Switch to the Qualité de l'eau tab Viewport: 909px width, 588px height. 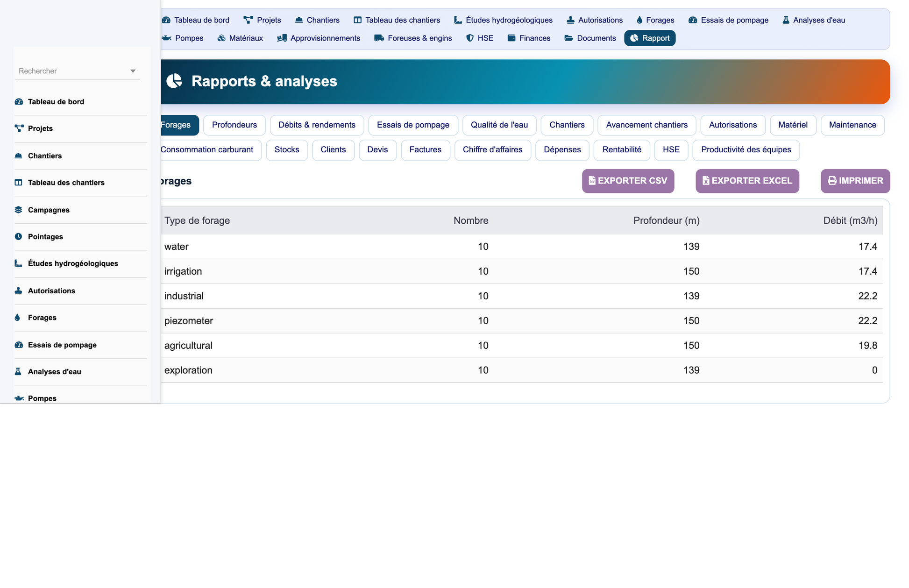[x=499, y=125]
